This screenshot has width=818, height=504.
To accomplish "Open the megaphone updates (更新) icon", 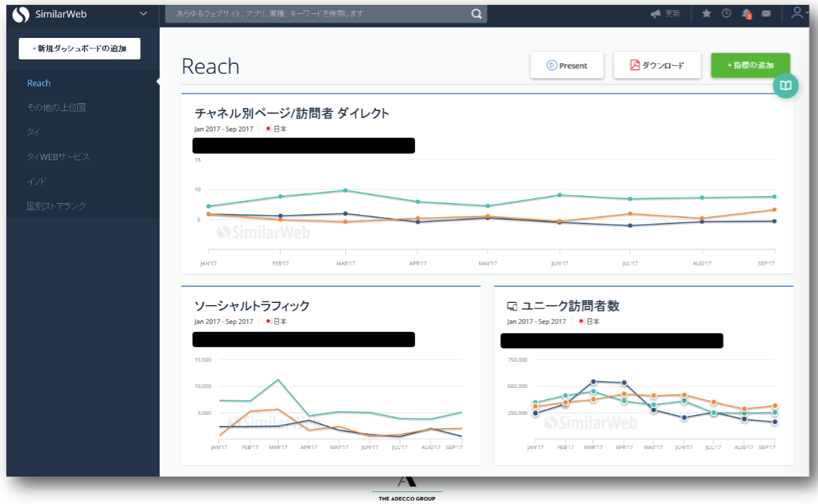I will click(x=656, y=14).
